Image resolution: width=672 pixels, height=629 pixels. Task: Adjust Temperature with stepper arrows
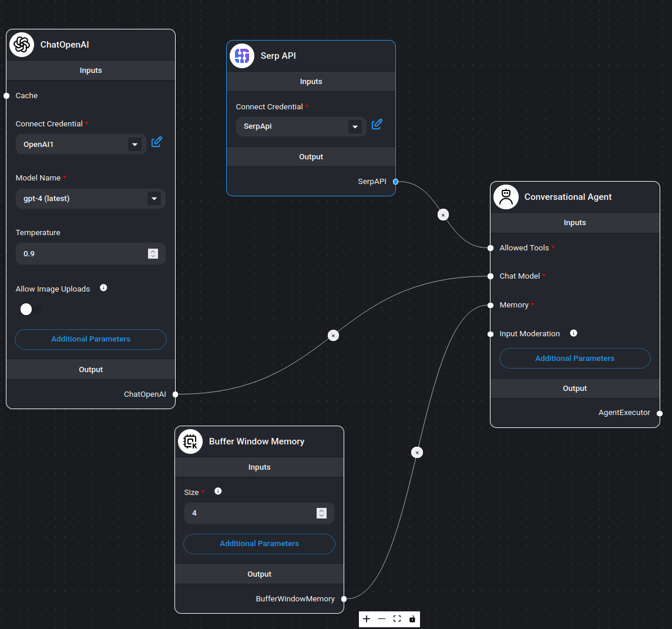[153, 254]
